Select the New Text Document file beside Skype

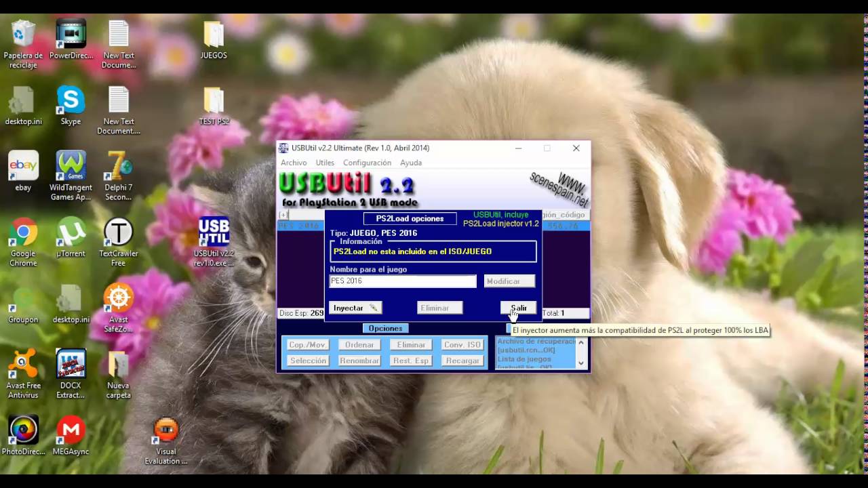coord(119,110)
